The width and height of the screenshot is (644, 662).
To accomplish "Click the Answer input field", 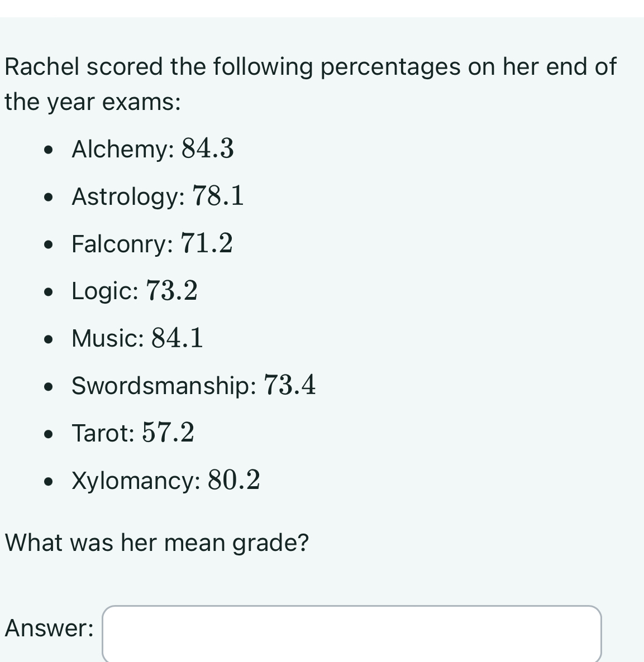I will coord(351,634).
